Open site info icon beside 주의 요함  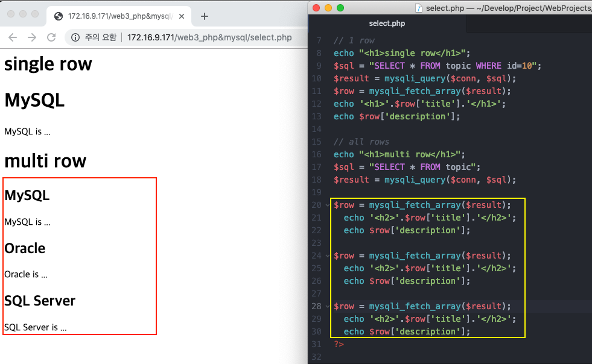[x=75, y=37]
